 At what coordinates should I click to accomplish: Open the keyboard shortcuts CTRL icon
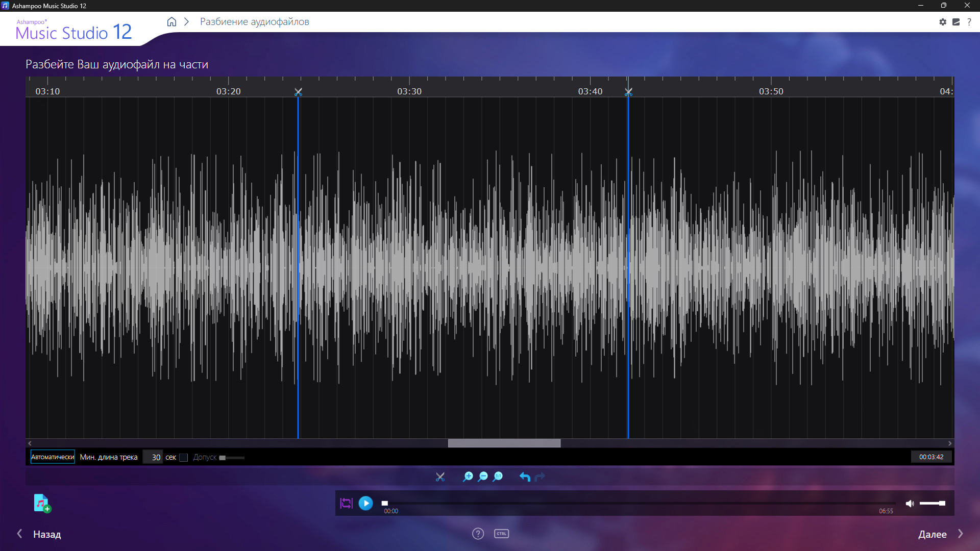point(501,534)
